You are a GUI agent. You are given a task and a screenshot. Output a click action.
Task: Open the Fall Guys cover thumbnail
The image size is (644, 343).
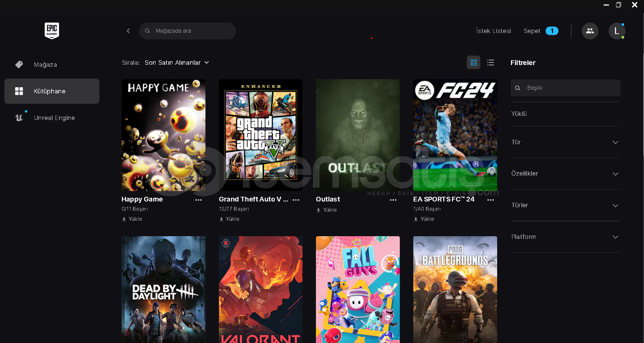click(x=358, y=289)
